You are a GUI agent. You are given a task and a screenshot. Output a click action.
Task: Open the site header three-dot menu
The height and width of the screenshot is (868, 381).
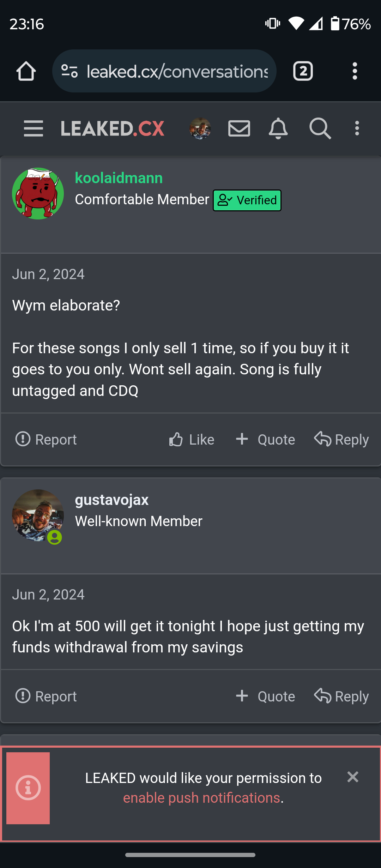coord(357,128)
